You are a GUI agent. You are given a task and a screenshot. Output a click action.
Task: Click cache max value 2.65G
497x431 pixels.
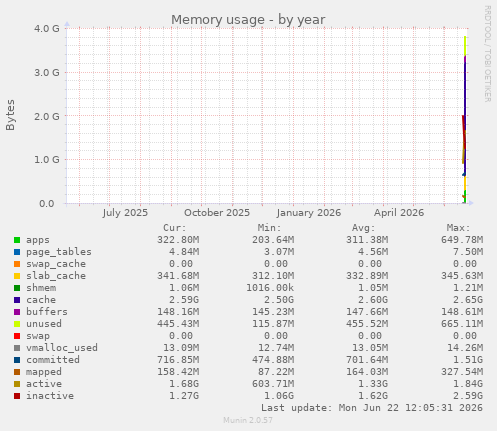(468, 300)
